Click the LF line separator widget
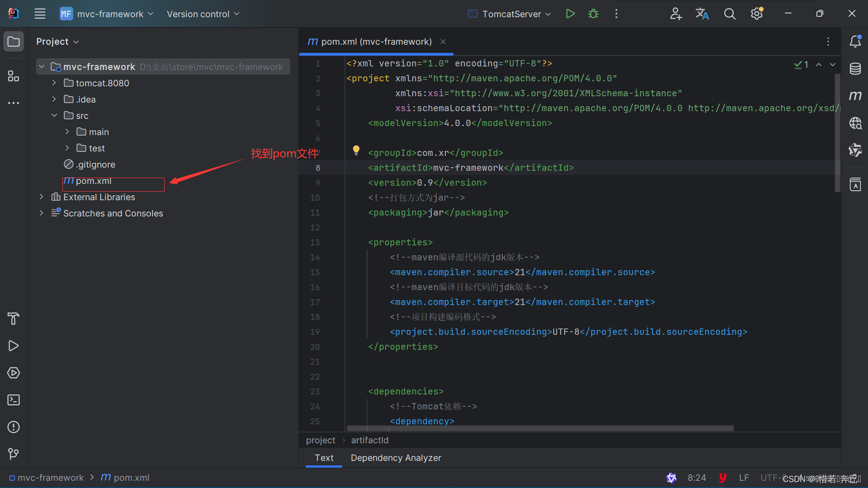This screenshot has width=868, height=488. [x=744, y=478]
